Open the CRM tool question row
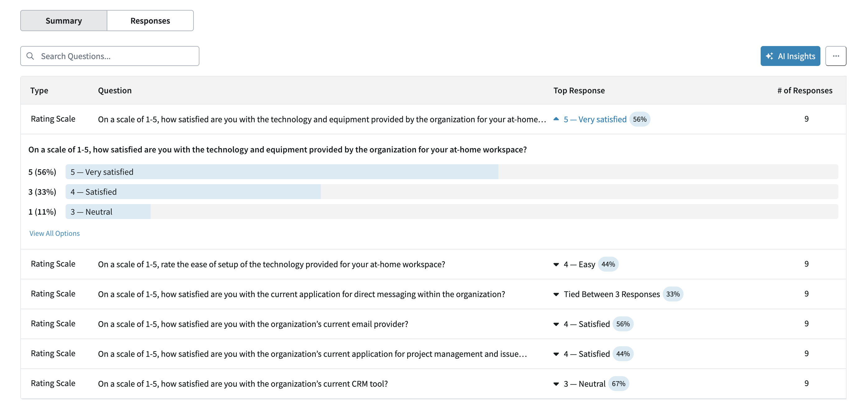The width and height of the screenshot is (868, 415). [243, 384]
